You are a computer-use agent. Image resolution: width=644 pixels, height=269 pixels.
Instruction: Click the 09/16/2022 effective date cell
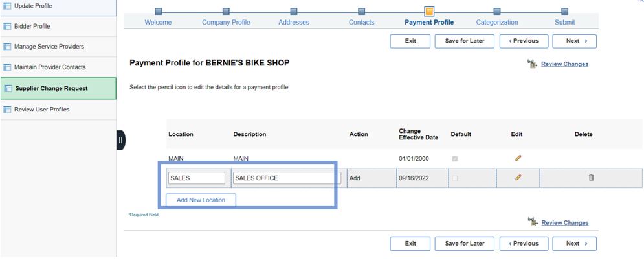(414, 178)
